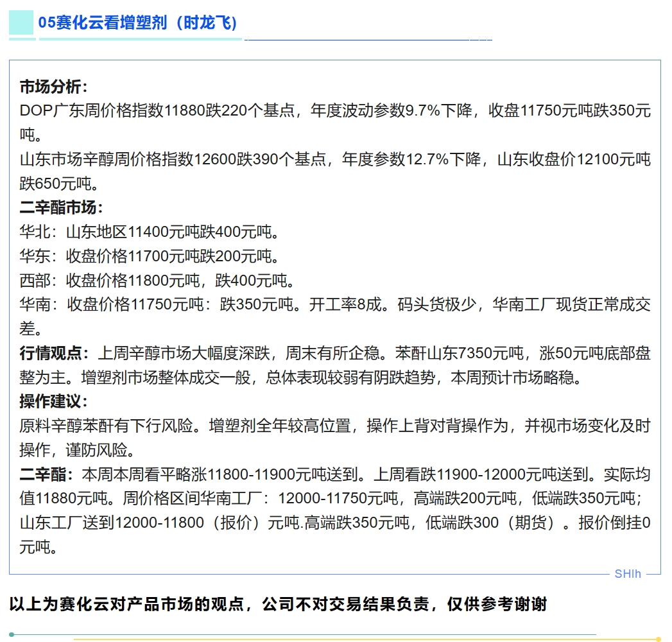Click the line 华东：收盘价格11700元吨跌200元吨。
The width and height of the screenshot is (672, 642).
pyautogui.click(x=150, y=256)
